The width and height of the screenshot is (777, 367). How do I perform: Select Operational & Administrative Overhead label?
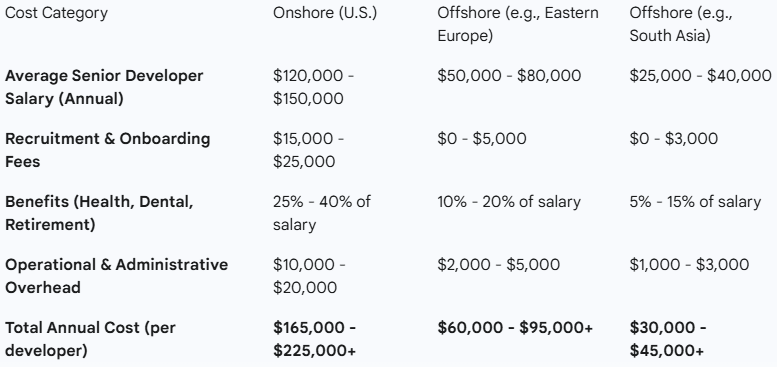click(x=116, y=276)
